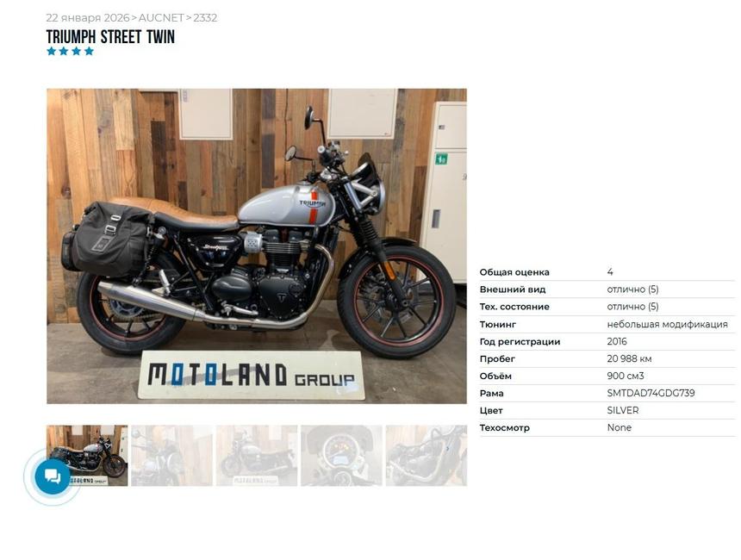
Task: Click the Triumph Street Twin heading
Action: click(110, 36)
